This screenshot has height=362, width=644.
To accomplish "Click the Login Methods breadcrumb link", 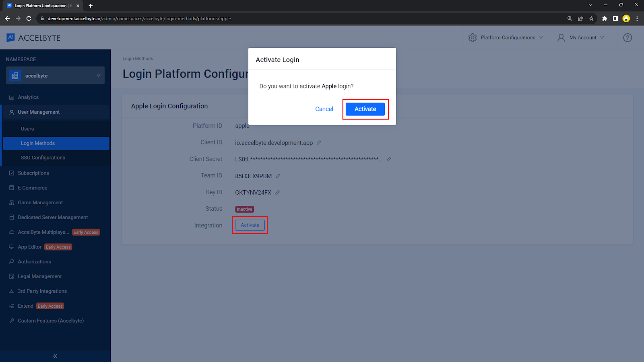I will tap(138, 59).
